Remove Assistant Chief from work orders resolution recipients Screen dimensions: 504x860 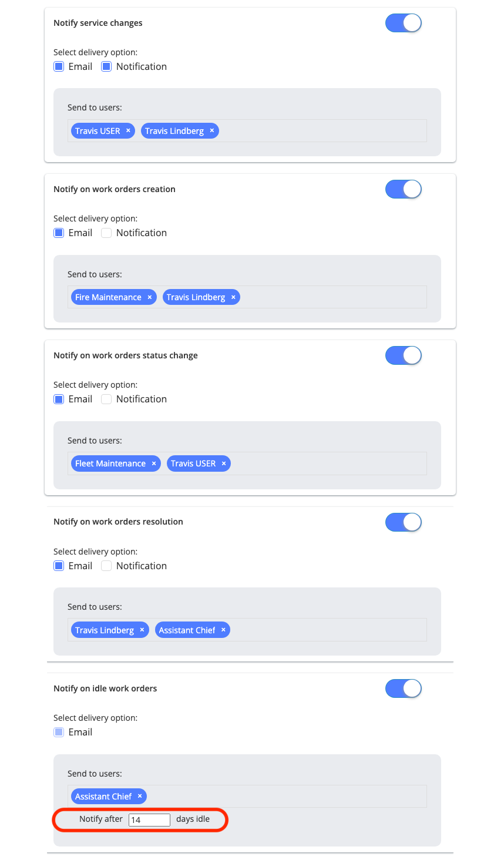pos(223,630)
